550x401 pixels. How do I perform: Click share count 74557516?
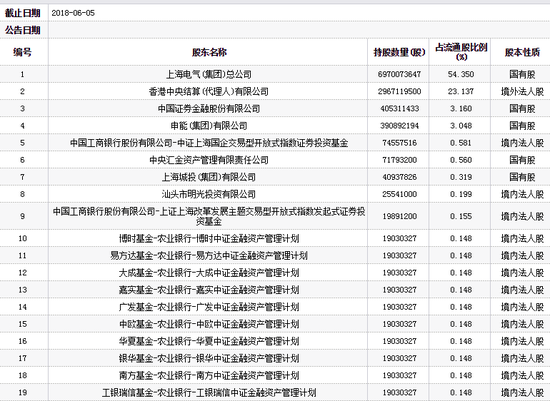[399, 143]
